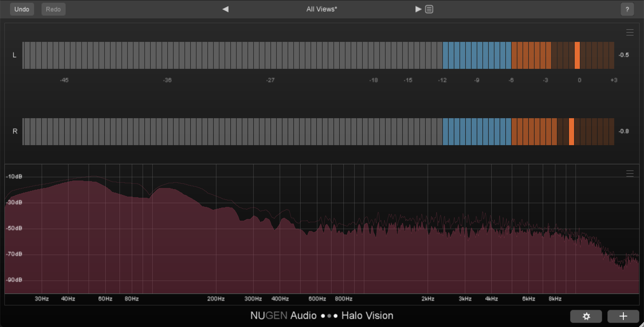Reset the L channel peak readout -0.5
This screenshot has width=644, height=327.
coord(624,55)
